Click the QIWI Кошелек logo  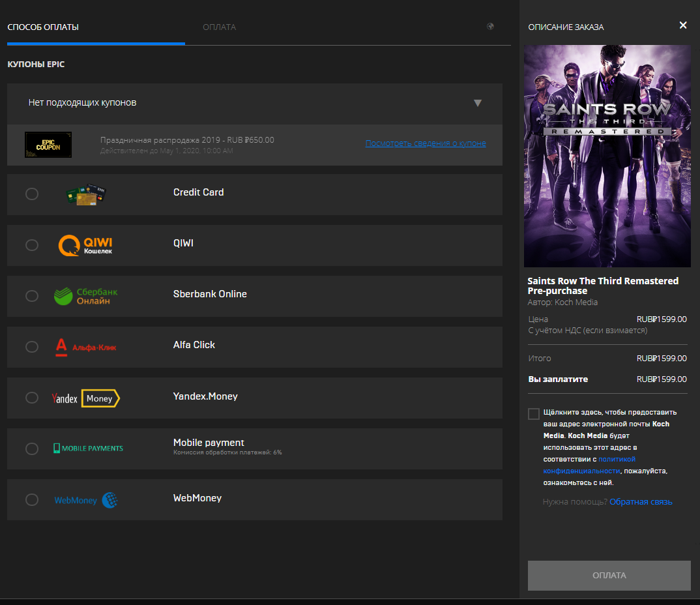coord(85,245)
